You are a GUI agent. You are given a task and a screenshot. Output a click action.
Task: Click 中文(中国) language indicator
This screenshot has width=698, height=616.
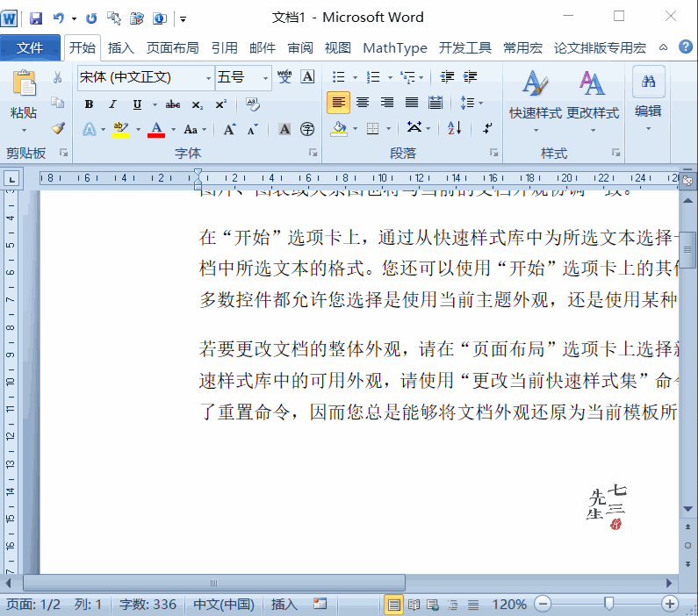pyautogui.click(x=224, y=604)
